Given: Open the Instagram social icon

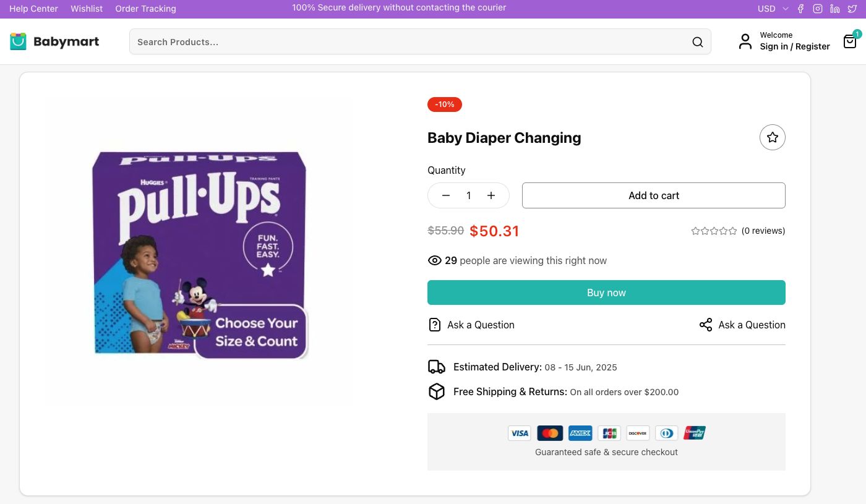Looking at the screenshot, I should [x=818, y=9].
